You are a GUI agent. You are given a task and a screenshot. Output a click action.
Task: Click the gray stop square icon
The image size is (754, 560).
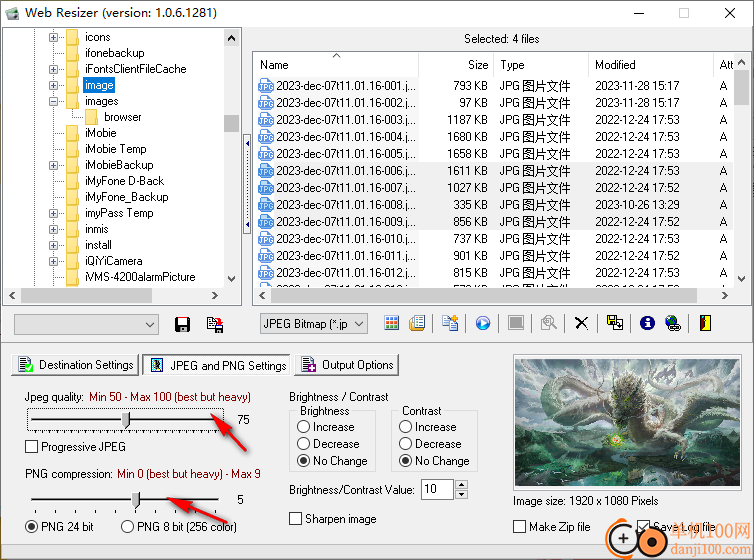pyautogui.click(x=516, y=323)
